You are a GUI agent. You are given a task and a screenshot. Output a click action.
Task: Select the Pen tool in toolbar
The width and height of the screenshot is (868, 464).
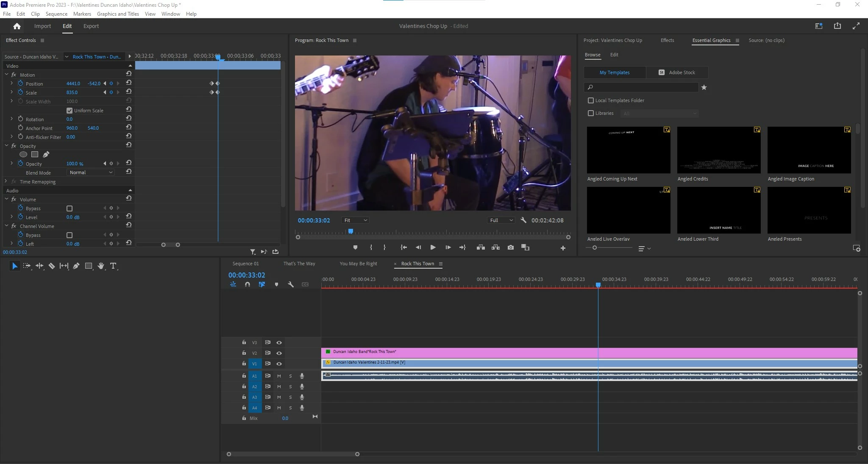coord(76,266)
